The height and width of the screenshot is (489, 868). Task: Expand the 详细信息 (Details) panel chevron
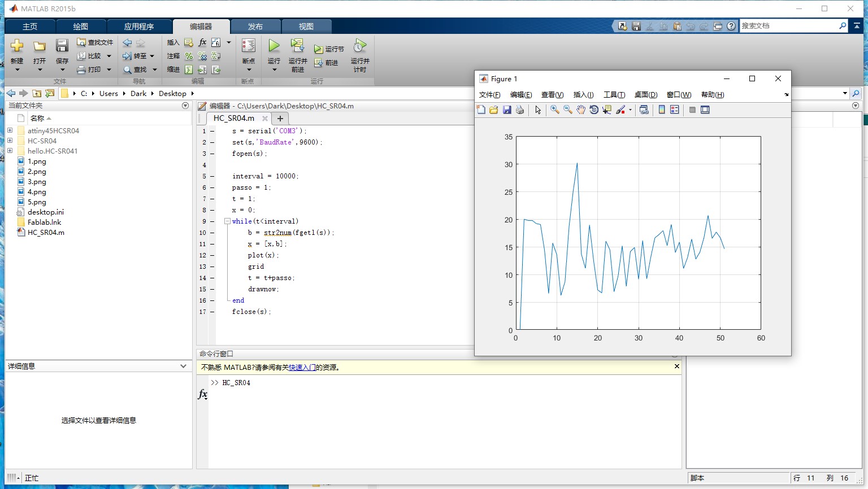tap(183, 366)
